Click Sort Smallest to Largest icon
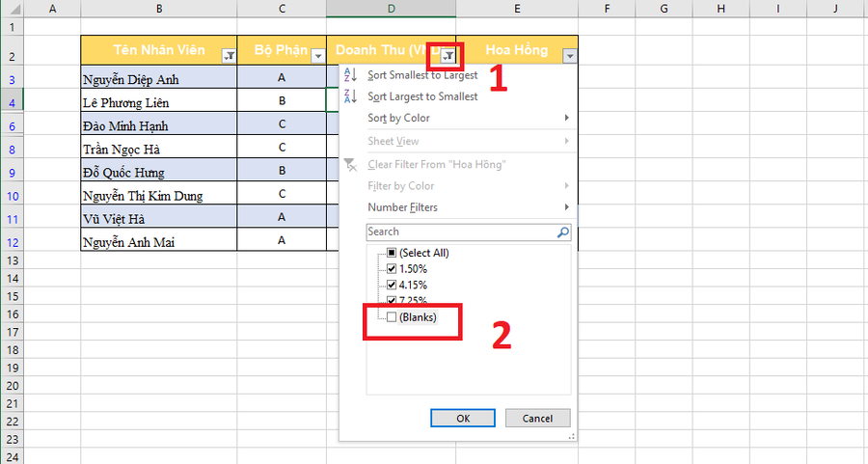Image resolution: width=868 pixels, height=464 pixels. click(350, 74)
